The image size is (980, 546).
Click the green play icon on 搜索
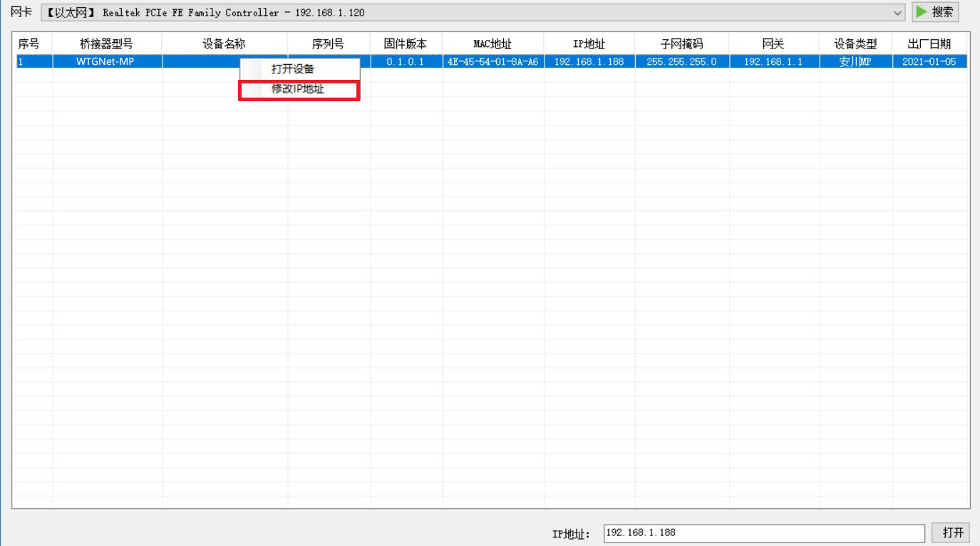pos(922,12)
